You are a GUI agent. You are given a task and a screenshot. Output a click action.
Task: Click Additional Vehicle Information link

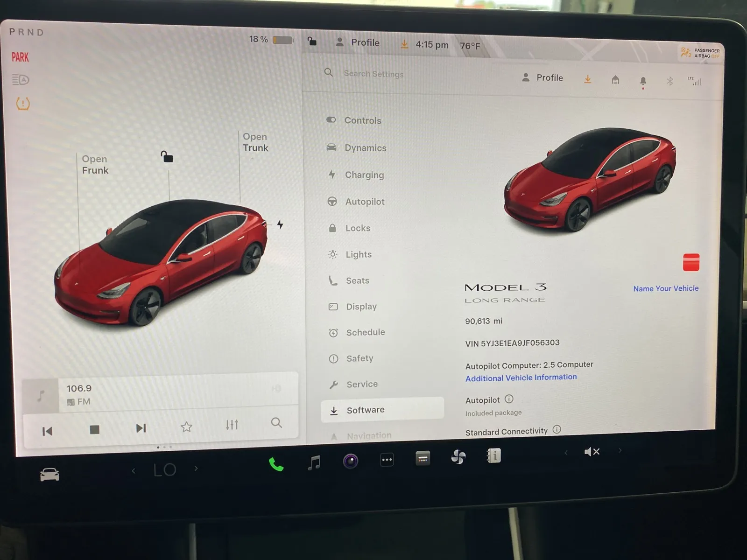tap(521, 378)
